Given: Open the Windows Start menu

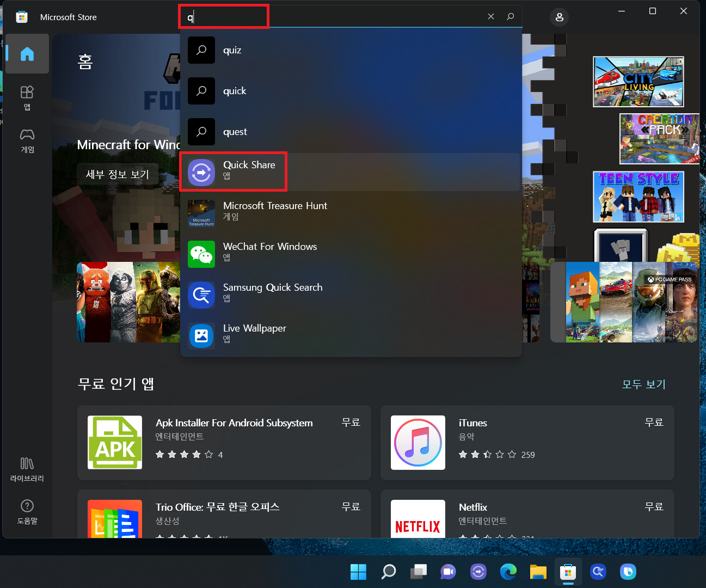Looking at the screenshot, I should [x=358, y=572].
